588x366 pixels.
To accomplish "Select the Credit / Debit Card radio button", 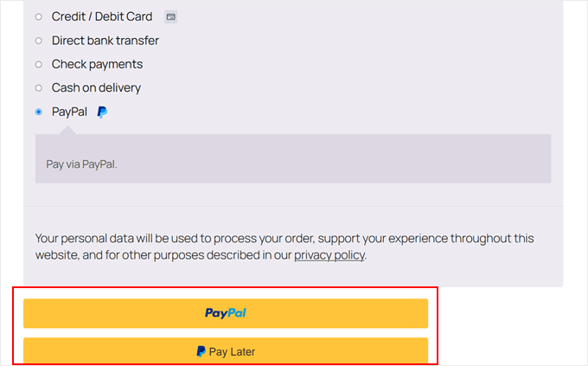I will point(38,16).
